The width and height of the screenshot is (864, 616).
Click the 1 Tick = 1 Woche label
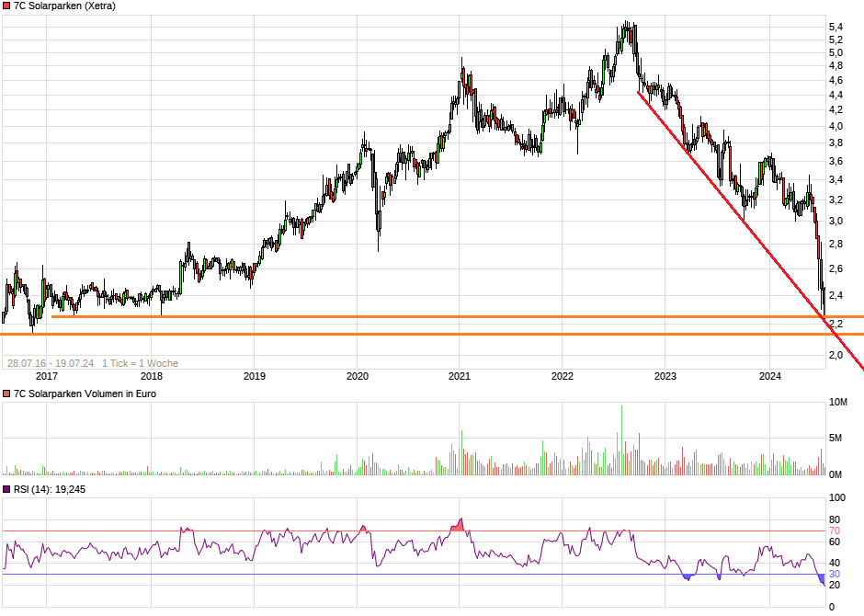140,363
